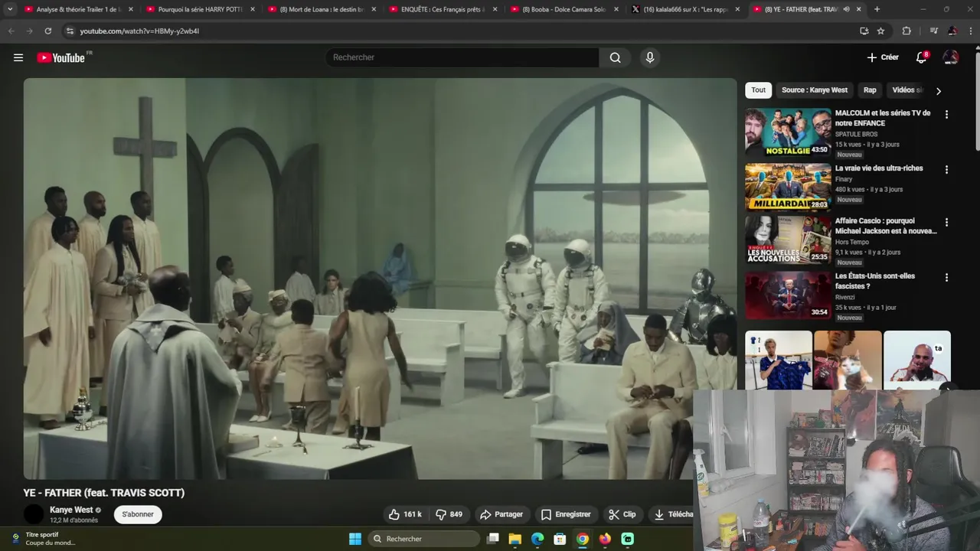
Task: Show more filter chips with right arrow
Action: (939, 91)
